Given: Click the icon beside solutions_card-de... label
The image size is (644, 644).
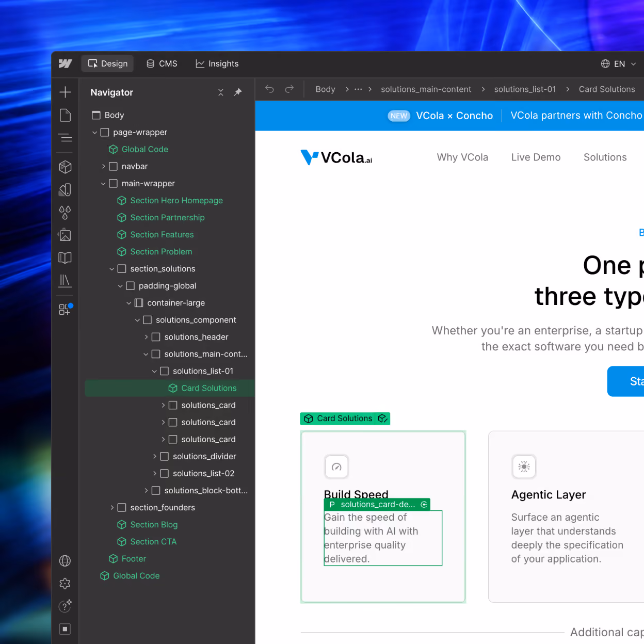Looking at the screenshot, I should (x=424, y=505).
